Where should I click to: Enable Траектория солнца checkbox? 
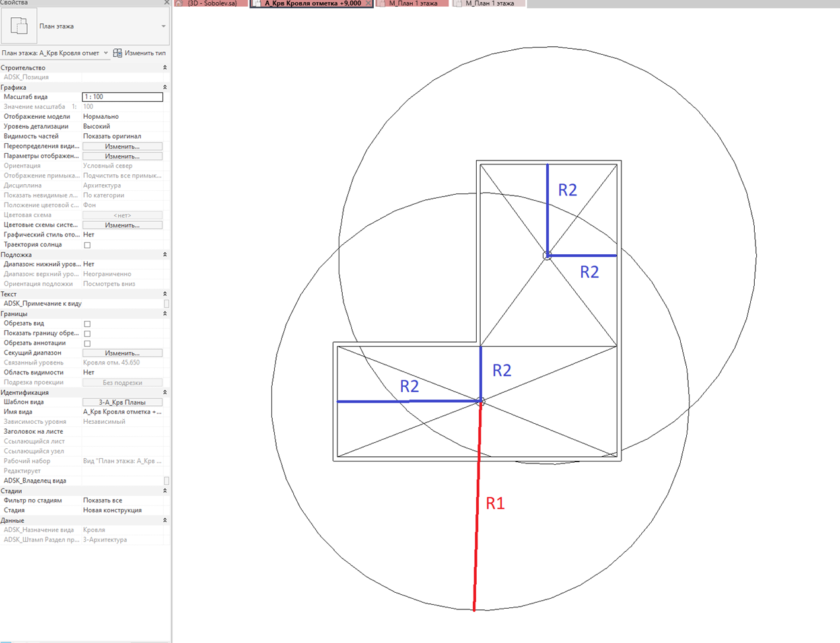tap(87, 245)
